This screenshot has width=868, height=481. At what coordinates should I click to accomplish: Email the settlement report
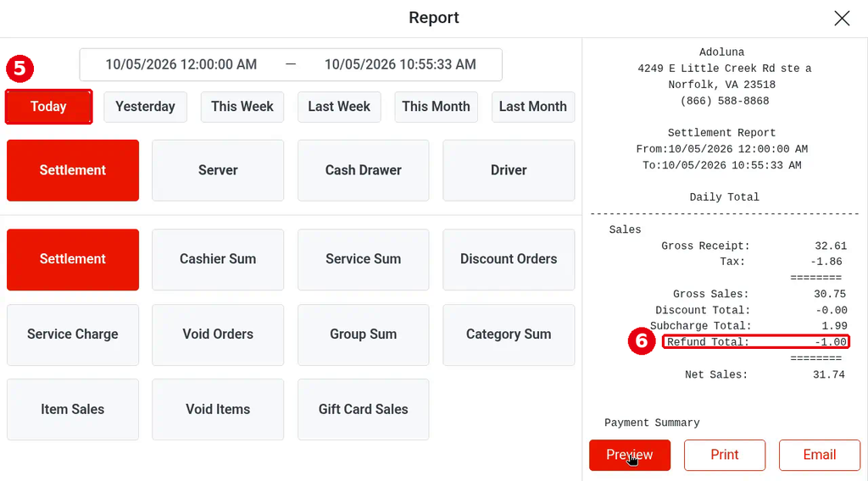(x=820, y=455)
